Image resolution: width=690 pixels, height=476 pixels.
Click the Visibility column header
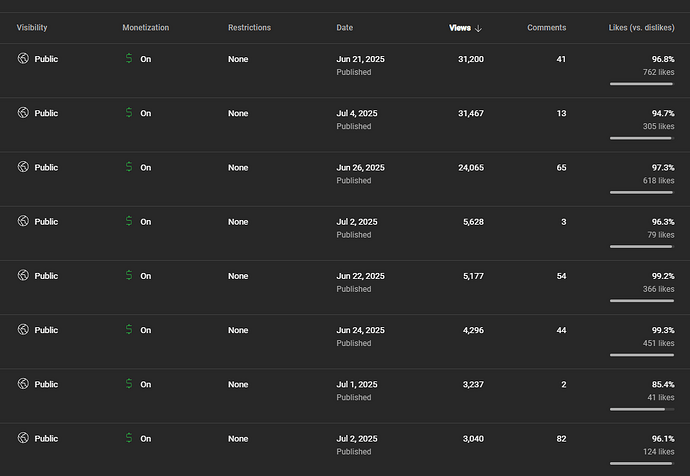coord(32,28)
